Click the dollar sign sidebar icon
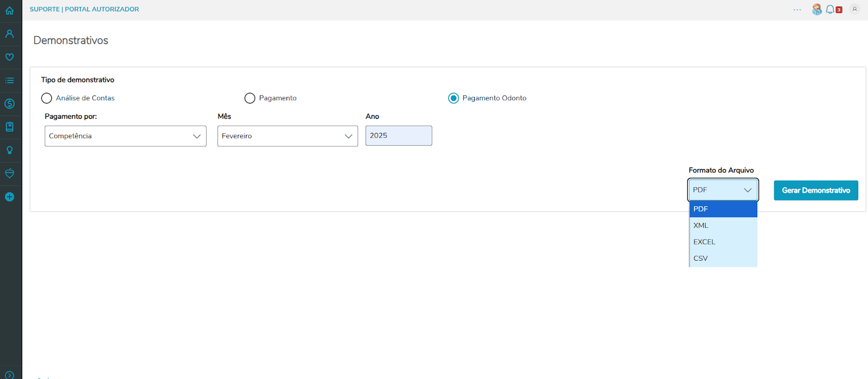The height and width of the screenshot is (379, 868). click(x=9, y=104)
